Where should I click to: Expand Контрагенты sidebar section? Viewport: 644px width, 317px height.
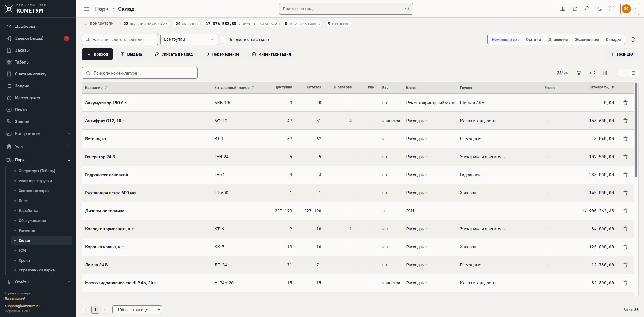[38, 133]
